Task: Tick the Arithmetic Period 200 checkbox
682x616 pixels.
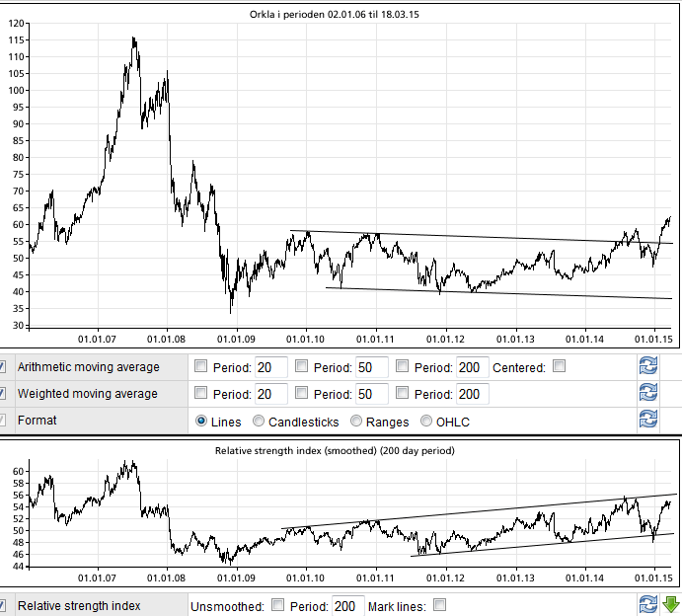Action: click(x=402, y=367)
